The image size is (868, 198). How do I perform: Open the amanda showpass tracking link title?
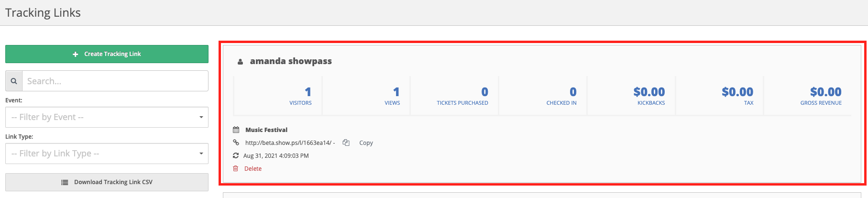[x=291, y=61]
